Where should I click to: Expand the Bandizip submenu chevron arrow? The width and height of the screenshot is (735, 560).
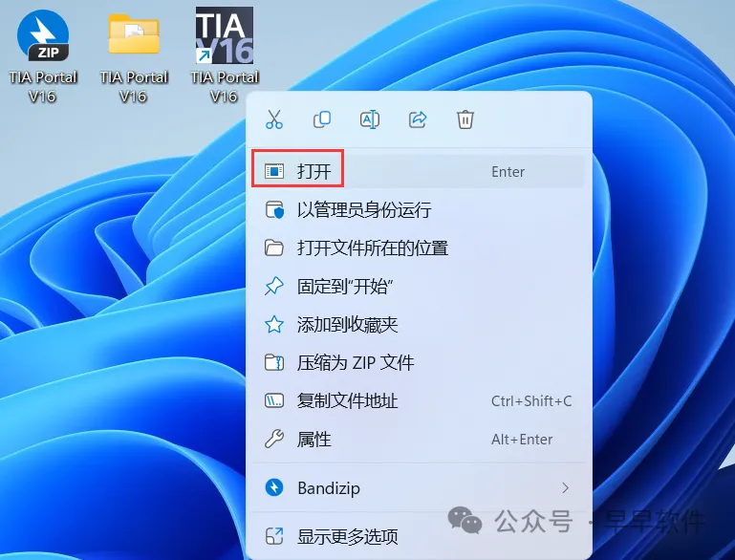pyautogui.click(x=565, y=487)
